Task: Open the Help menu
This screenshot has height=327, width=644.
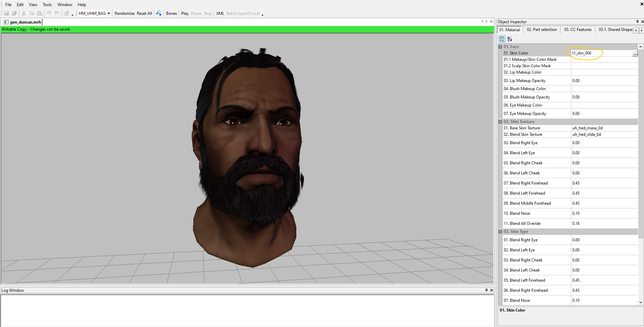Action: tap(82, 5)
